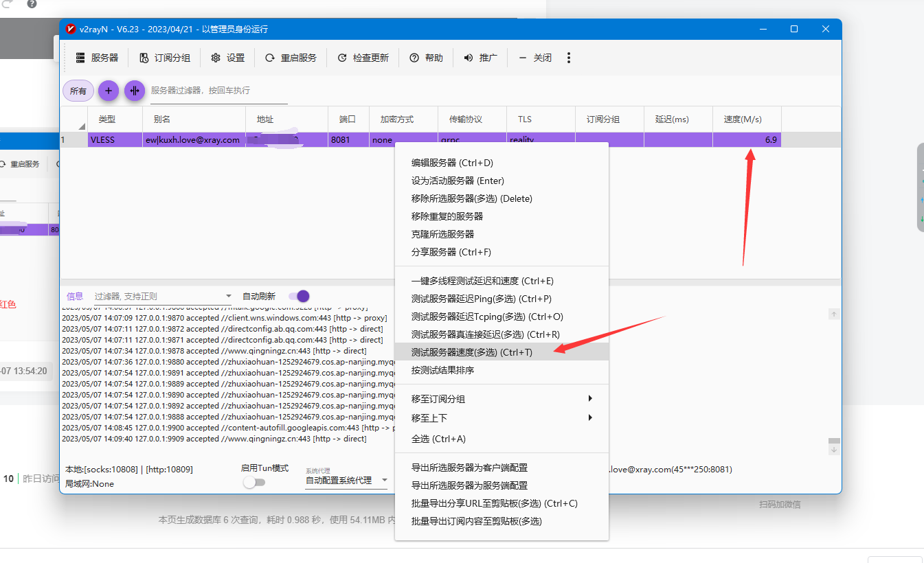Screen dimensions: 924x563
Task: Sort by the 地址 column header
Action: coord(287,119)
